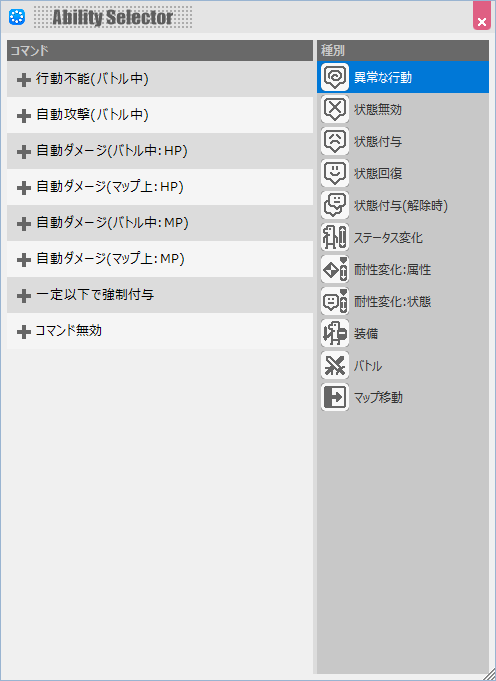The height and width of the screenshot is (681, 496).
Task: Select the 自動ダメージ(マップ上:MP) row
Action: tap(160, 259)
